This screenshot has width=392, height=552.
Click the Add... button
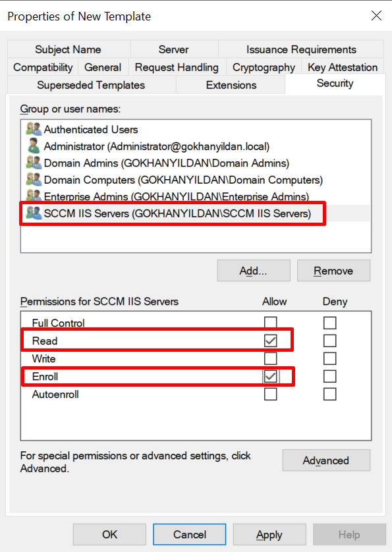click(254, 271)
